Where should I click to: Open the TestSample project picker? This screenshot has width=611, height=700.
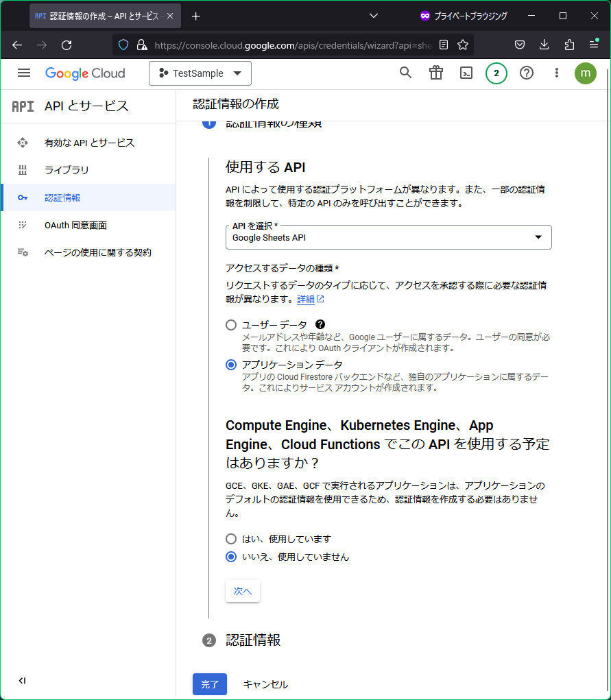point(200,73)
